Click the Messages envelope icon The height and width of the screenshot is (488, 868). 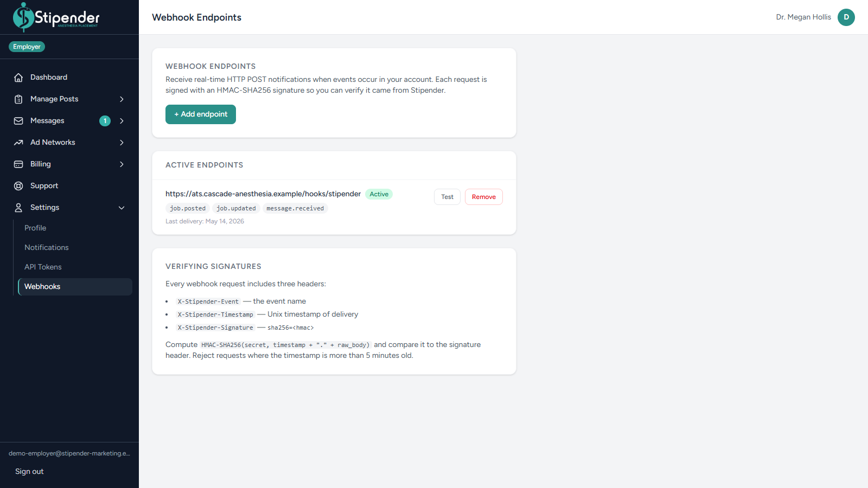[18, 121]
